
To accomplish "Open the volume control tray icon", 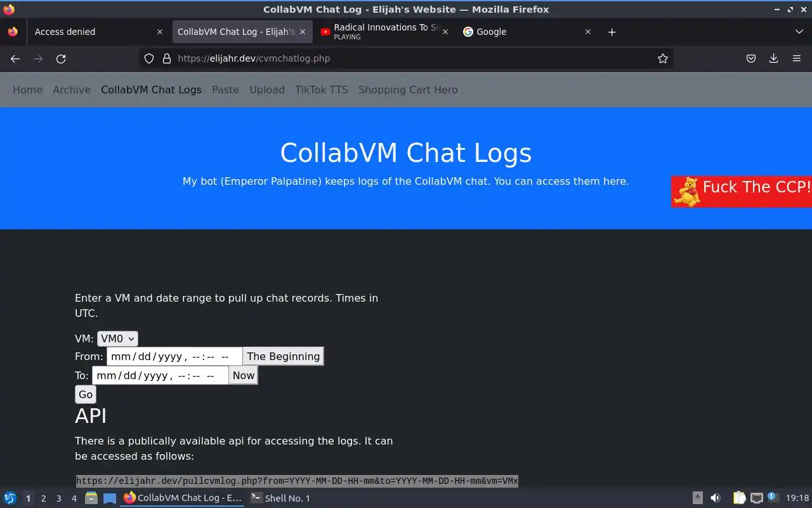I will [x=716, y=498].
